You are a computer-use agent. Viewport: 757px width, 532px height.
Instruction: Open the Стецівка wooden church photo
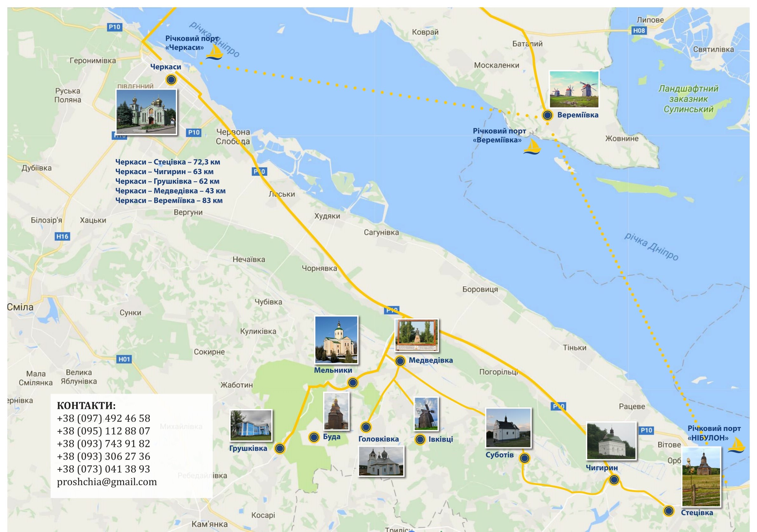[x=701, y=477]
